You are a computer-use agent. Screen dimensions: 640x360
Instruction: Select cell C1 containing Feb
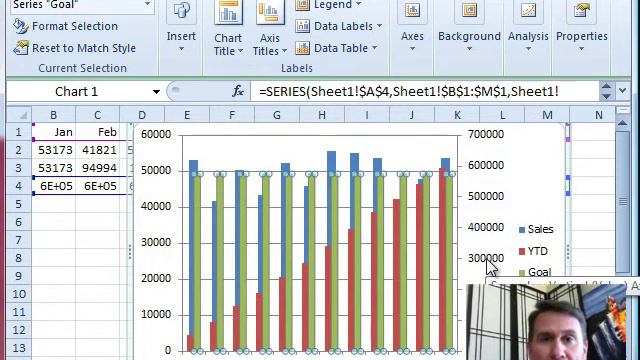coord(97,132)
